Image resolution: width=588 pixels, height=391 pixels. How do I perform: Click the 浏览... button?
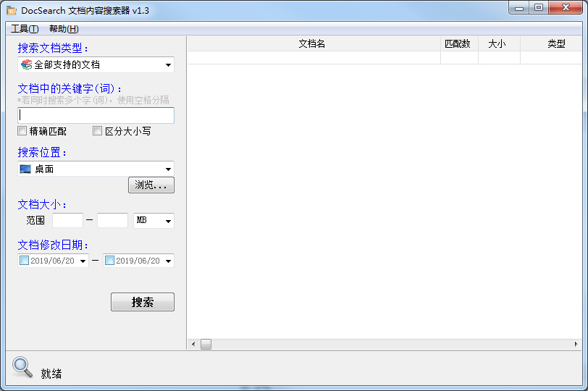tap(151, 185)
